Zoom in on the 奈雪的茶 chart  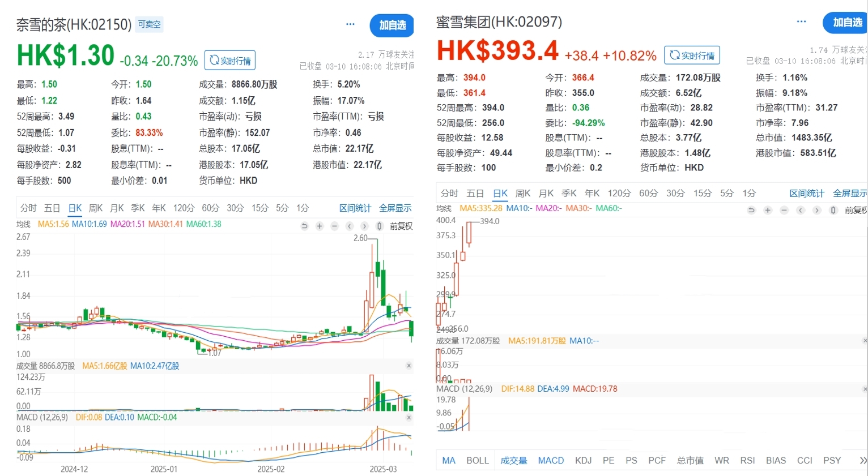(320, 226)
